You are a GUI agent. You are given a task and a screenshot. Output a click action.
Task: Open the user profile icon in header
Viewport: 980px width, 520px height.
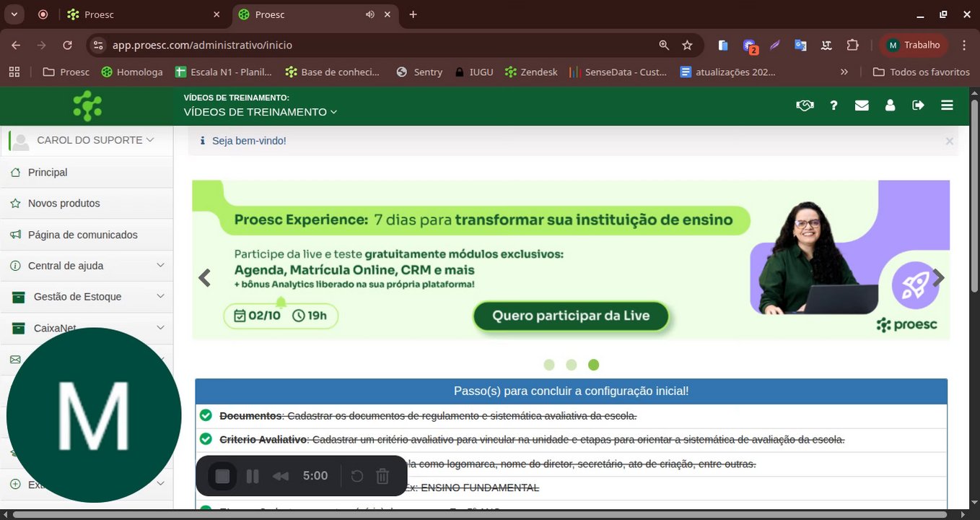coord(890,105)
